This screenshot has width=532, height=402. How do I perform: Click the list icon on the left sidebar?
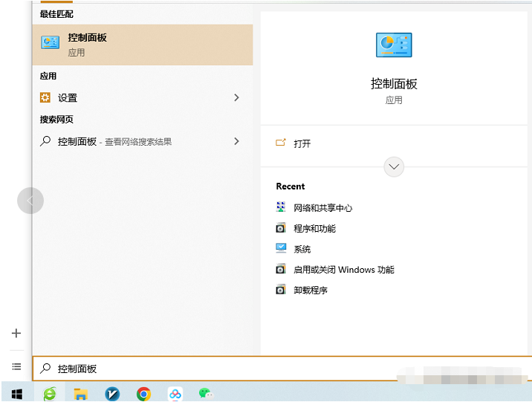16,366
